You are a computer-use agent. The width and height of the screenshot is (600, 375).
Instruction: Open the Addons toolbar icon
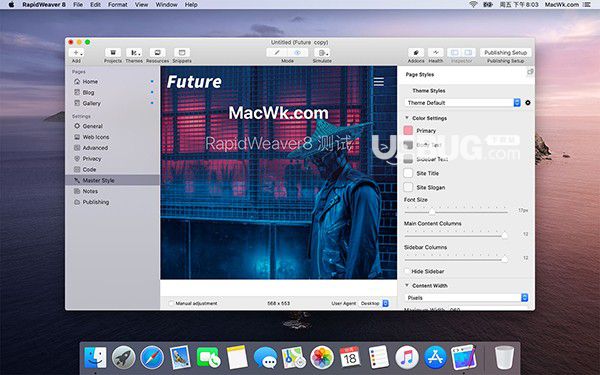tap(416, 52)
